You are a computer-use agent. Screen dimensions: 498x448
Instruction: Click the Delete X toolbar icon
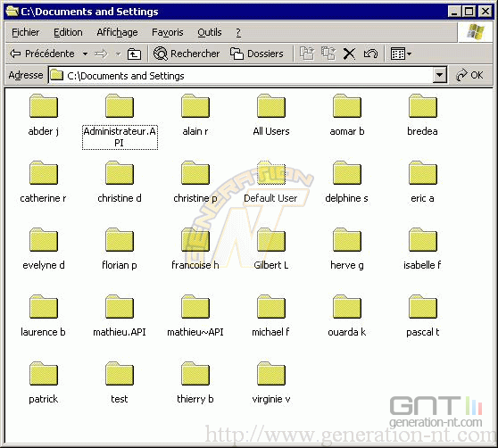click(349, 54)
